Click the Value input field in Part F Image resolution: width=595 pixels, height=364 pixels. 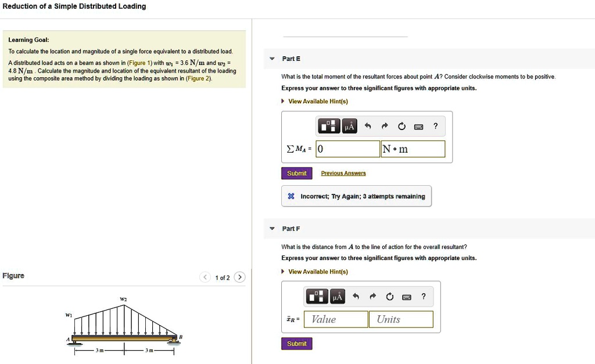[335, 319]
